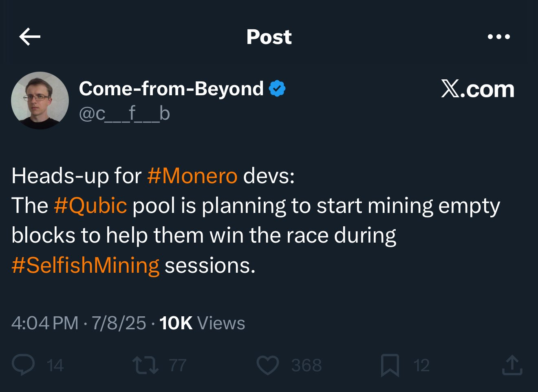Click the 368 likes count

tap(306, 366)
